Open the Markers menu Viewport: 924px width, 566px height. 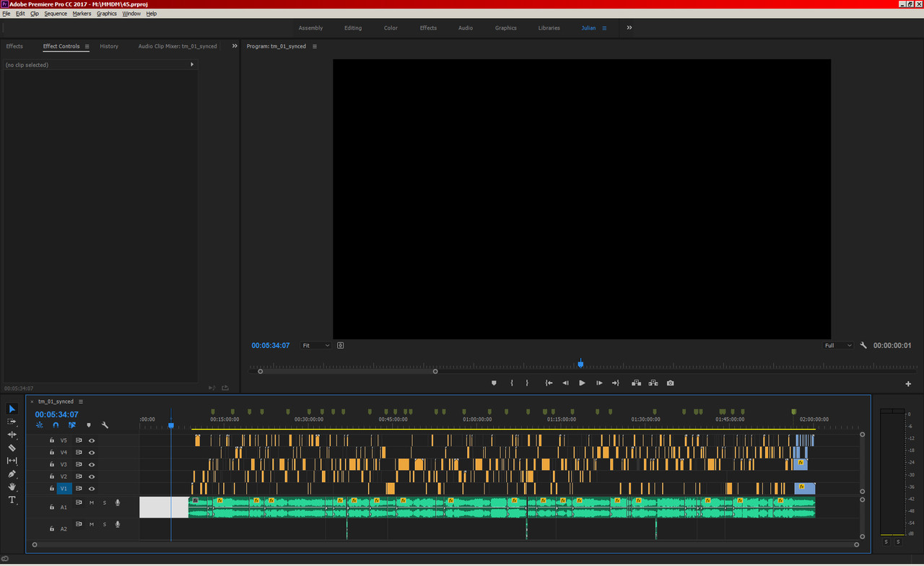pos(82,14)
